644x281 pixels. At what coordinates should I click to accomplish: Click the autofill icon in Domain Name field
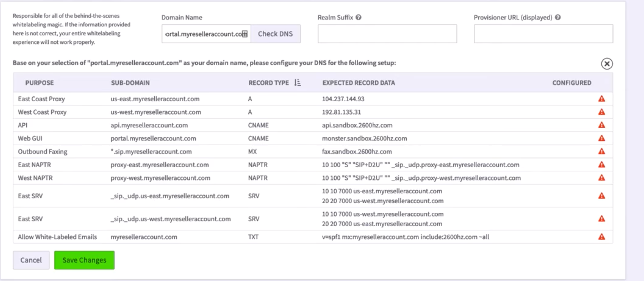(245, 34)
